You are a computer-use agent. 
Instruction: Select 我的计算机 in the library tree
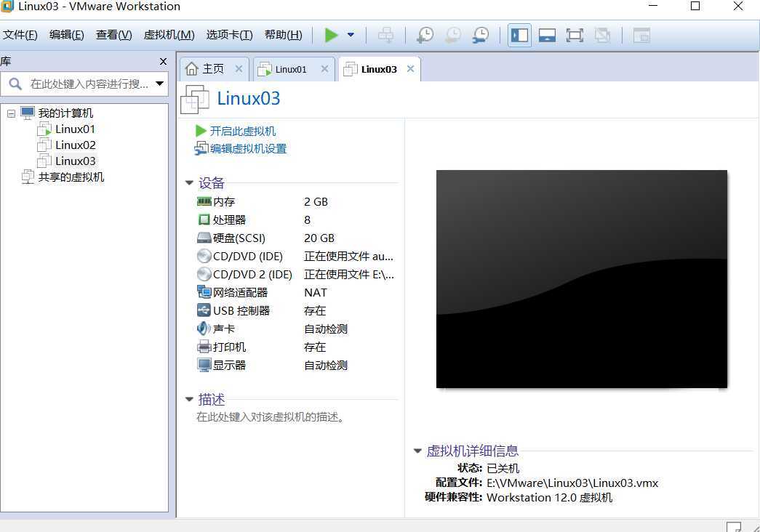tap(65, 113)
